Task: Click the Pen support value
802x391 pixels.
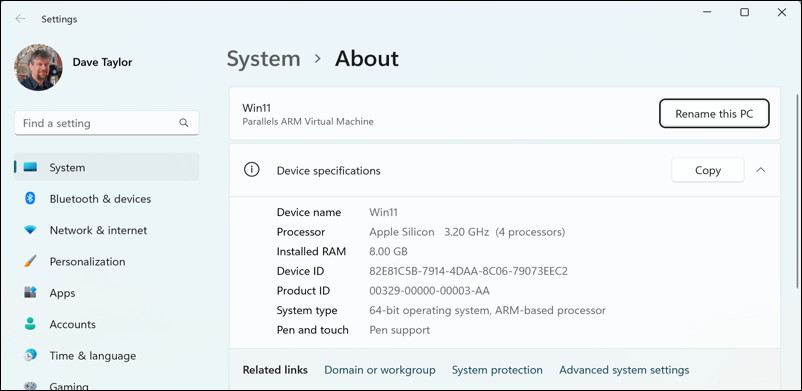Action: click(x=399, y=330)
